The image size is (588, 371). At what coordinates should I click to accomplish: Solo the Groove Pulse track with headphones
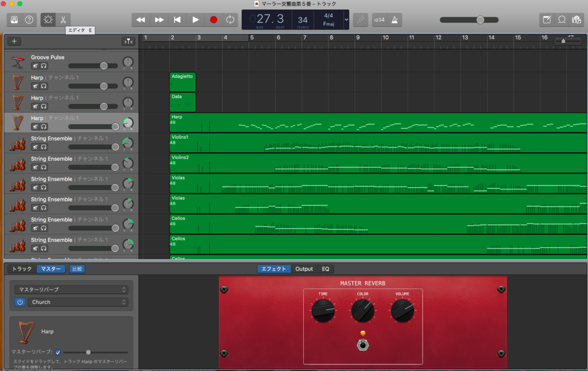click(x=44, y=65)
